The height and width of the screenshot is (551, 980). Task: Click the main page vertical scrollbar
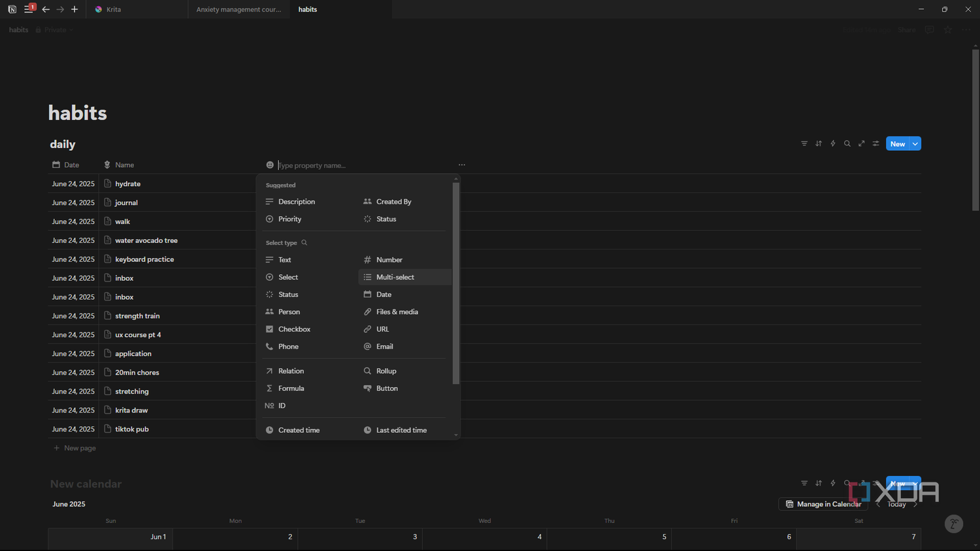point(975,129)
